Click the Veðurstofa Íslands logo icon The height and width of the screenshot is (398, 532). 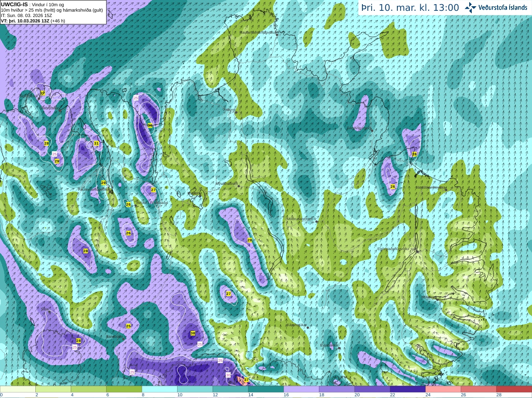tap(470, 7)
